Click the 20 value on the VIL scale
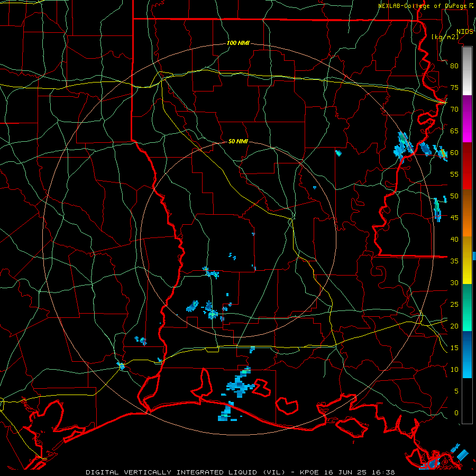Viewport: 476px width, 476px height. point(454,326)
